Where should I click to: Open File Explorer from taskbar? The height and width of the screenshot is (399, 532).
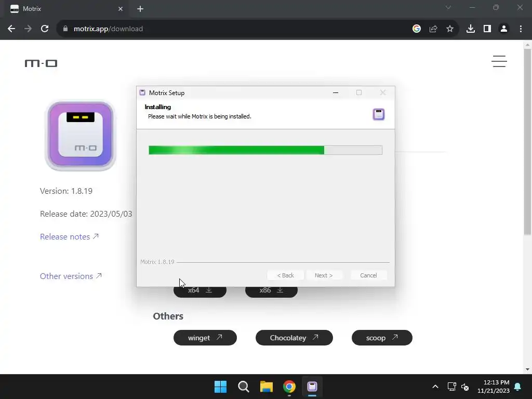[x=267, y=387]
